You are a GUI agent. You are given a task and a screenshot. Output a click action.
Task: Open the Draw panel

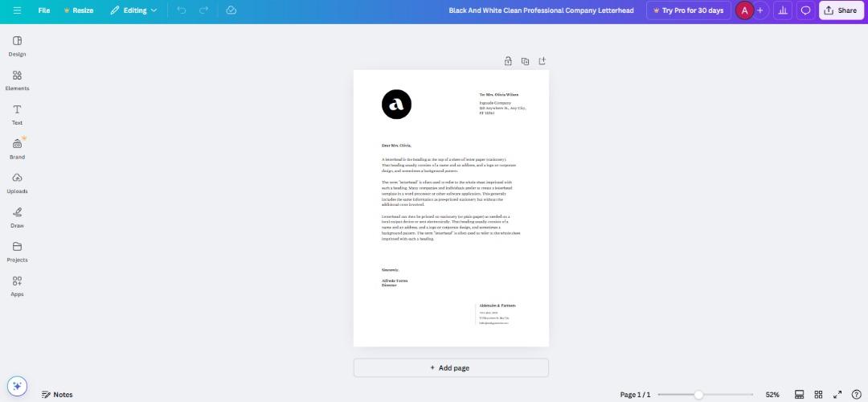click(17, 218)
